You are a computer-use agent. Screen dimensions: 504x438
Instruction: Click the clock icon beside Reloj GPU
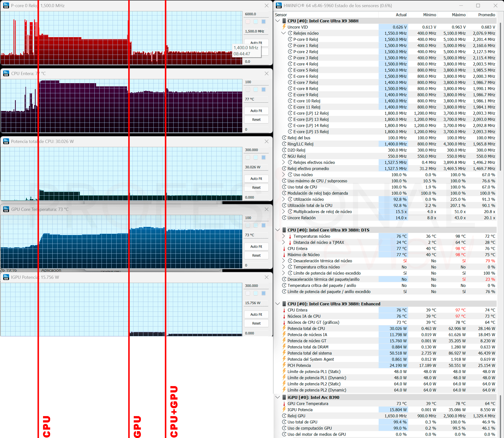[x=284, y=416]
